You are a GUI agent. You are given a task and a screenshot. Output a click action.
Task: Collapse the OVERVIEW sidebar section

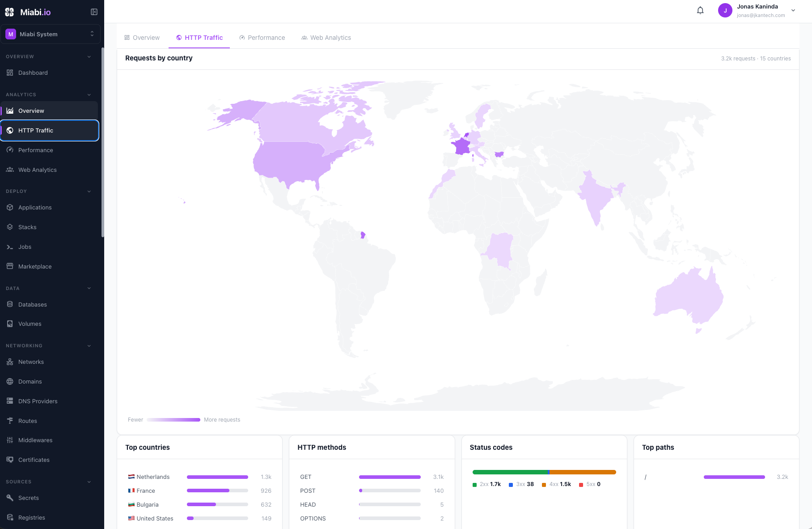pos(89,57)
